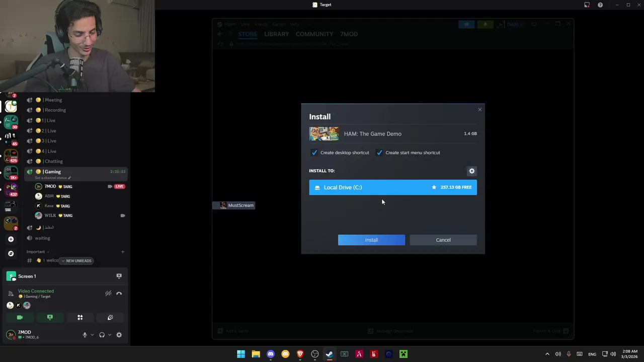Open the Steam COMMUNITY tab
The image size is (644, 362).
coord(314,34)
